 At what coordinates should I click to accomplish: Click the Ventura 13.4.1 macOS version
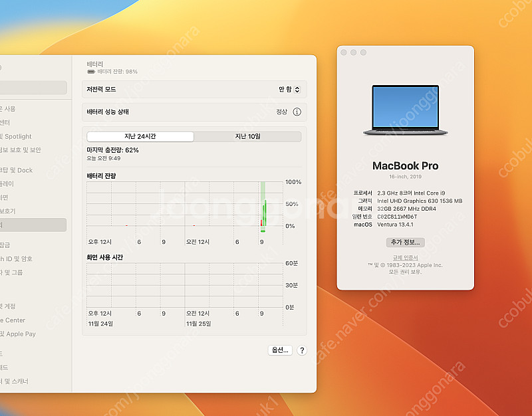395,225
